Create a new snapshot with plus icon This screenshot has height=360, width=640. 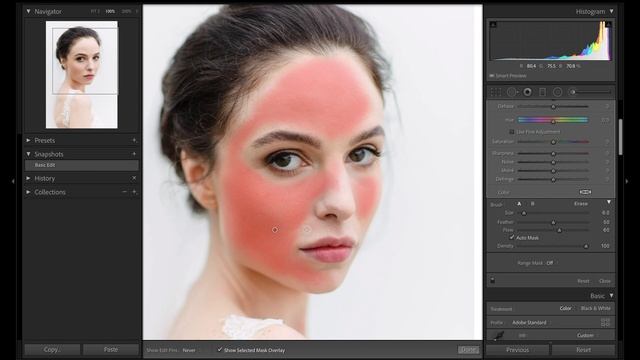tap(134, 154)
